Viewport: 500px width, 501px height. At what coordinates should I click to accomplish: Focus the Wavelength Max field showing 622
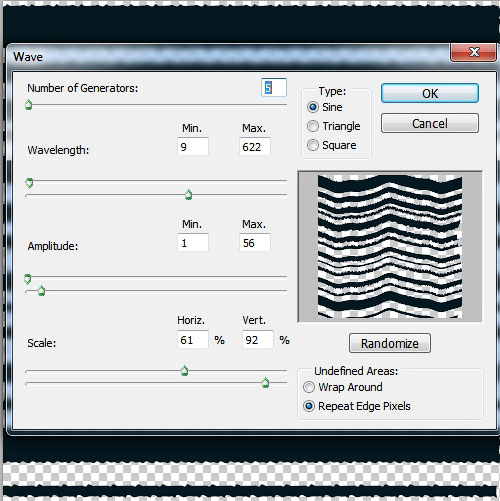255,147
